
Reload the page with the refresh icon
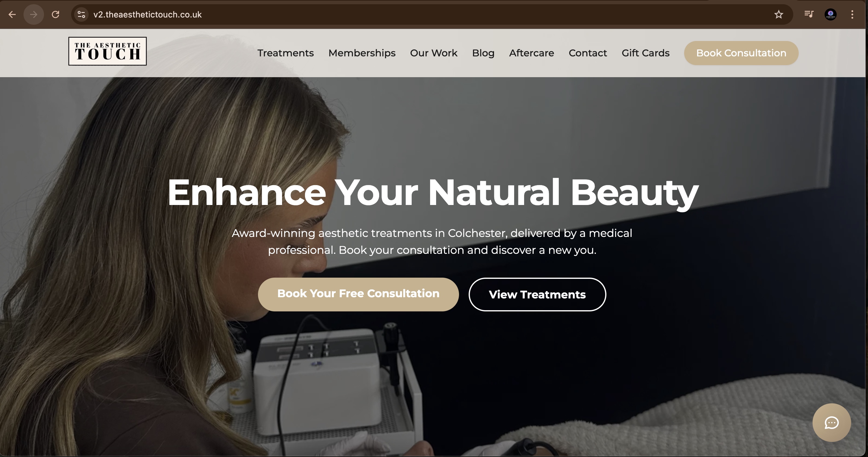click(55, 14)
